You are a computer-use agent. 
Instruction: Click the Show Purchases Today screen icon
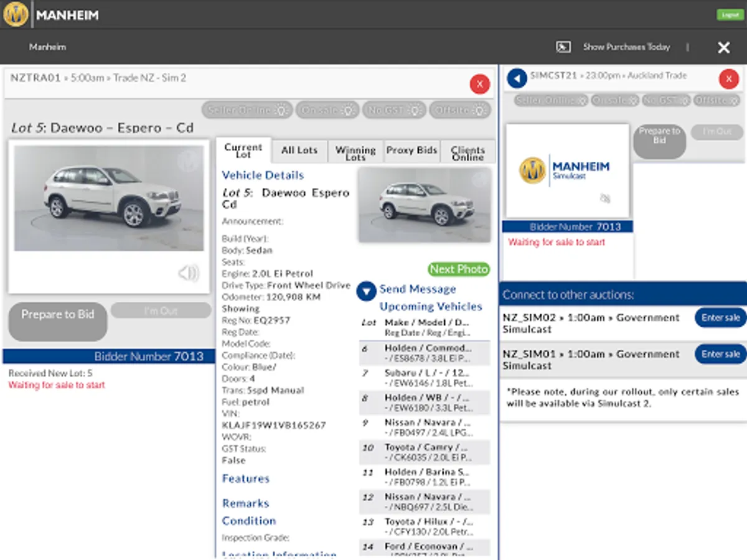pos(563,47)
